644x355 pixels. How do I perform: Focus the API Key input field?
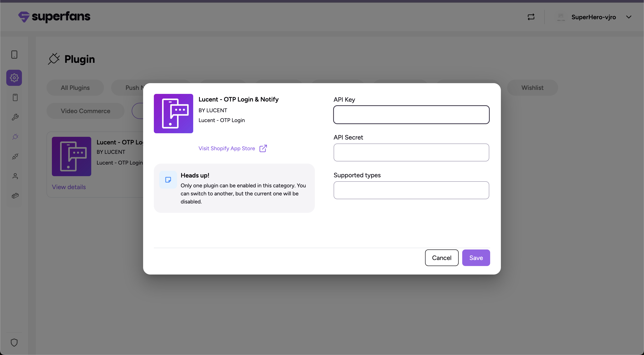pyautogui.click(x=411, y=115)
